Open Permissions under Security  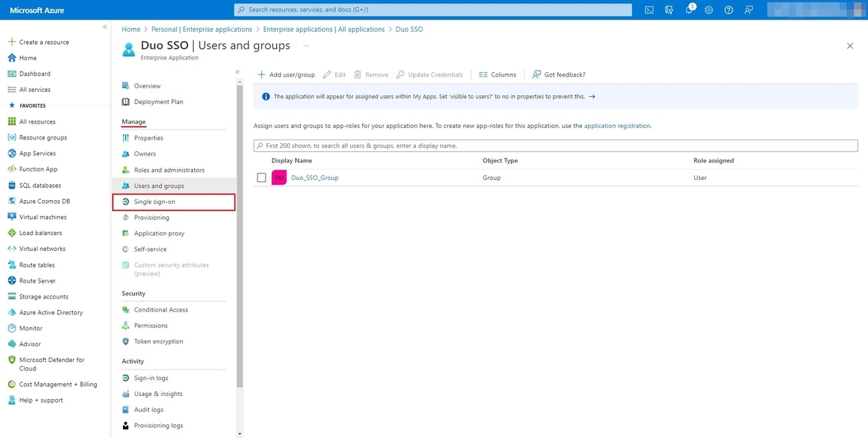point(150,326)
